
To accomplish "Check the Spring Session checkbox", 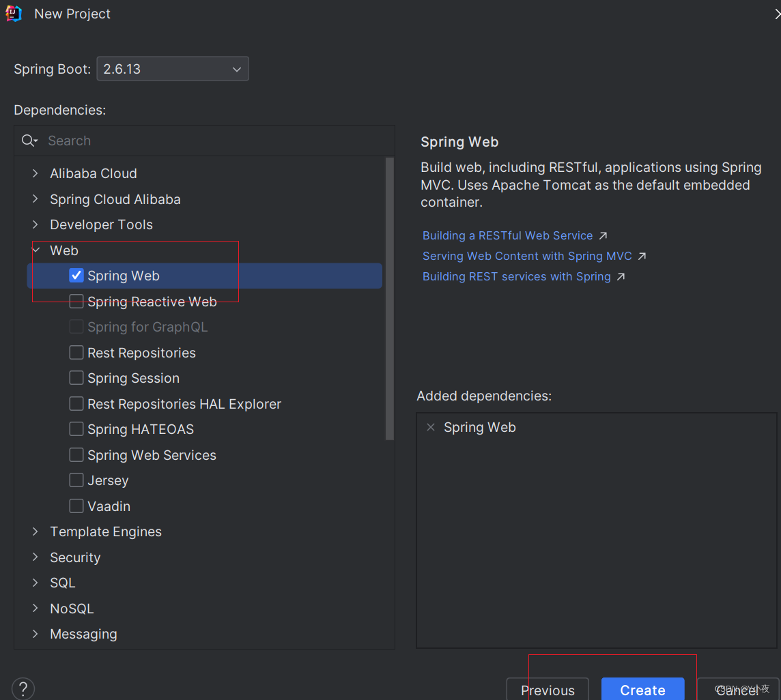I will (76, 378).
